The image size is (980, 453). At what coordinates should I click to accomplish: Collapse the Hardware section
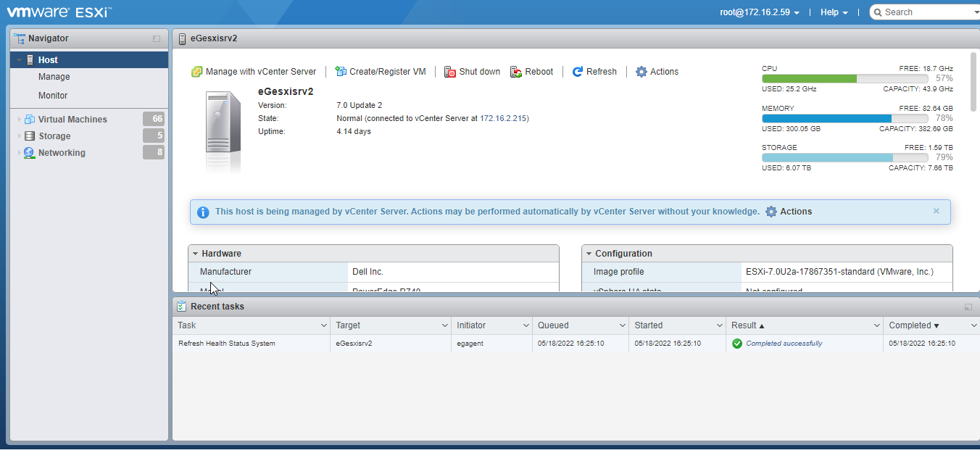tap(195, 254)
